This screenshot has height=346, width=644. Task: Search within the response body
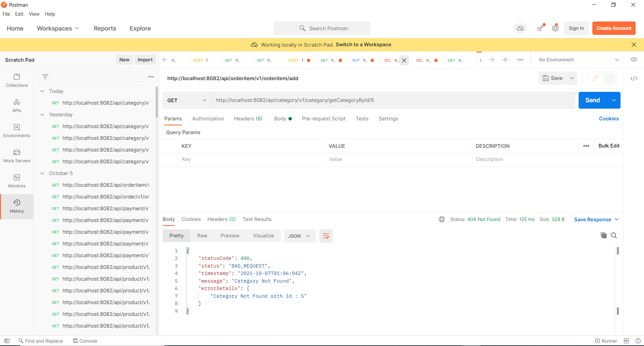(614, 235)
